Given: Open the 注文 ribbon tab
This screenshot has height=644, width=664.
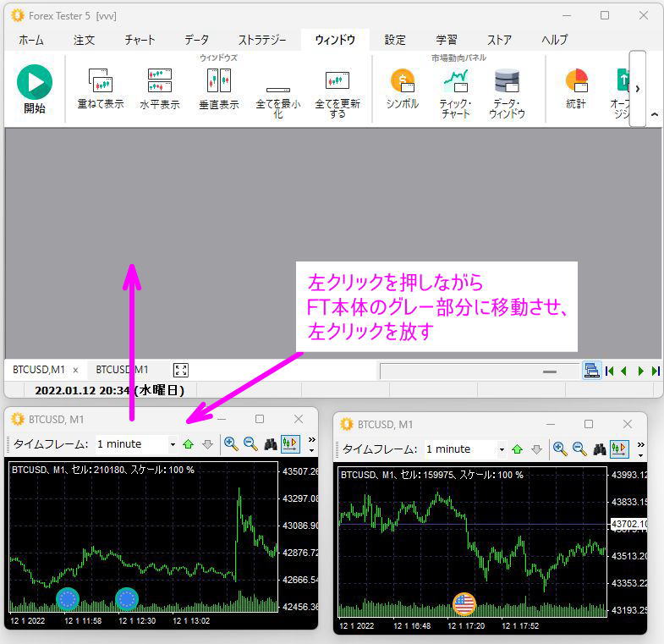Looking at the screenshot, I should click(x=84, y=40).
